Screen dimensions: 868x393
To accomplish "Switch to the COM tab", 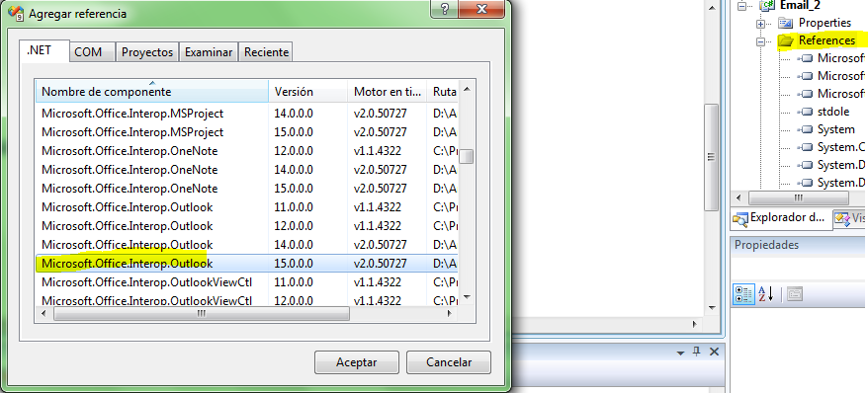I will coord(93,52).
